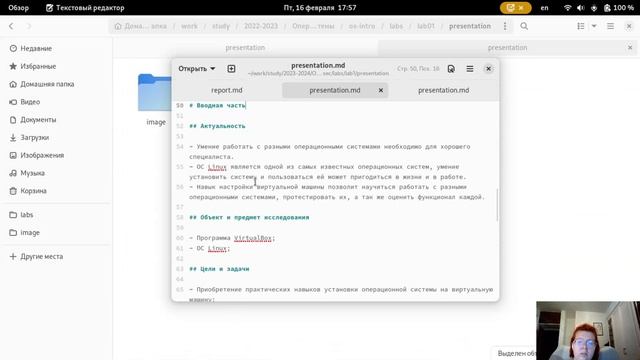Viewport: 640px width, 360px height.
Task: Click the orange screen recording indicator
Action: coord(516,7)
